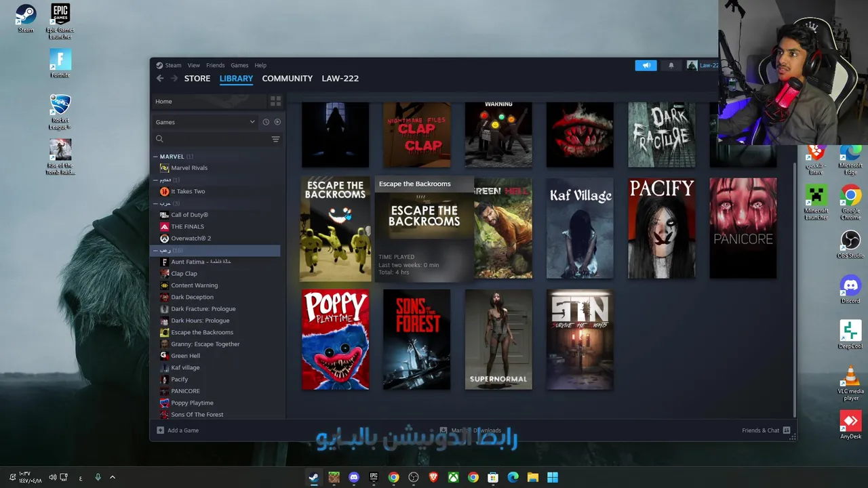Screen dimensions: 868x488
Task: Open the Dark Fracture cover thumbnail
Action: point(662,135)
